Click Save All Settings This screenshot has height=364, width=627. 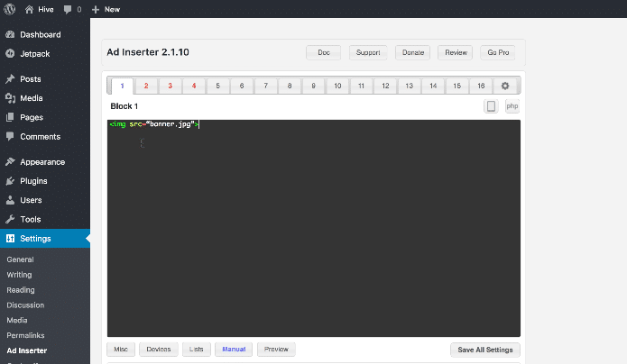(x=485, y=350)
